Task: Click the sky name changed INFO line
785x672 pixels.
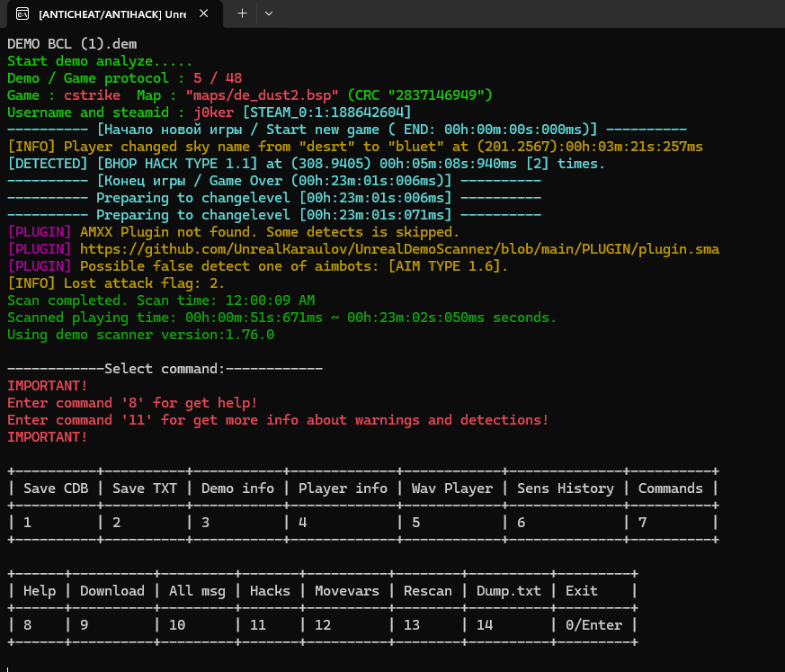Action: pyautogui.click(x=355, y=147)
